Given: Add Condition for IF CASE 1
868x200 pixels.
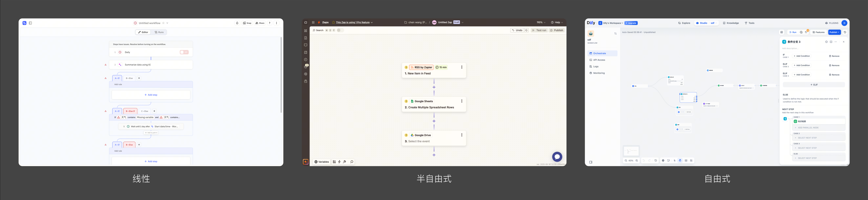Looking at the screenshot, I should [x=802, y=56].
